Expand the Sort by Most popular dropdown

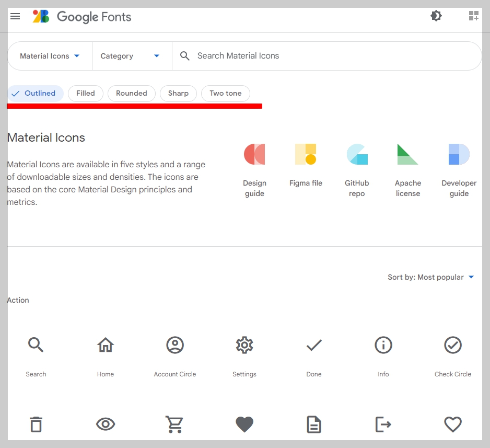(431, 277)
